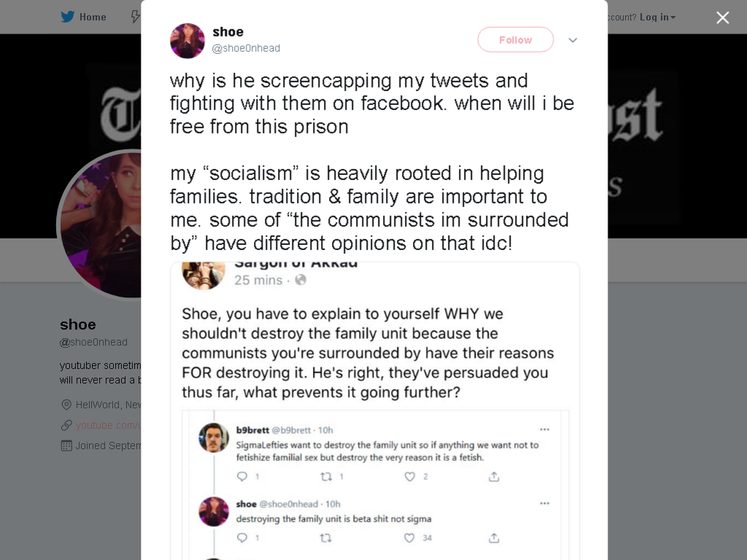Screen dimensions: 747x560
Task: Close the tweet overlay with X
Action: pyautogui.click(x=723, y=17)
